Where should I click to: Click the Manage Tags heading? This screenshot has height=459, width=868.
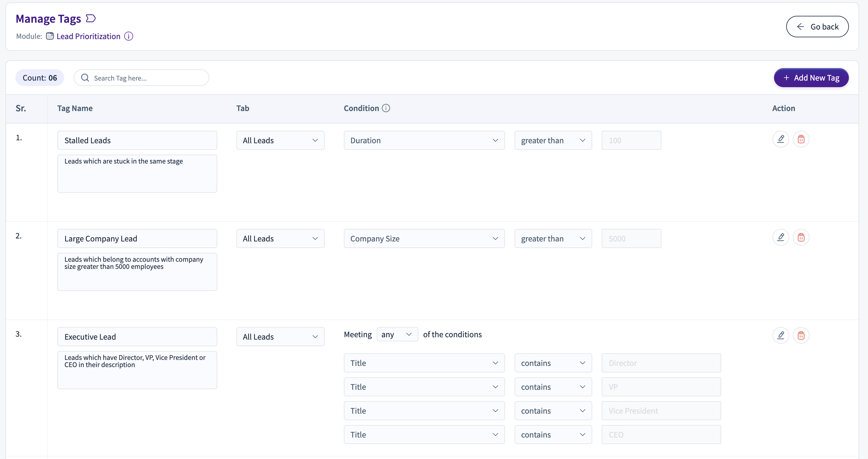(48, 19)
